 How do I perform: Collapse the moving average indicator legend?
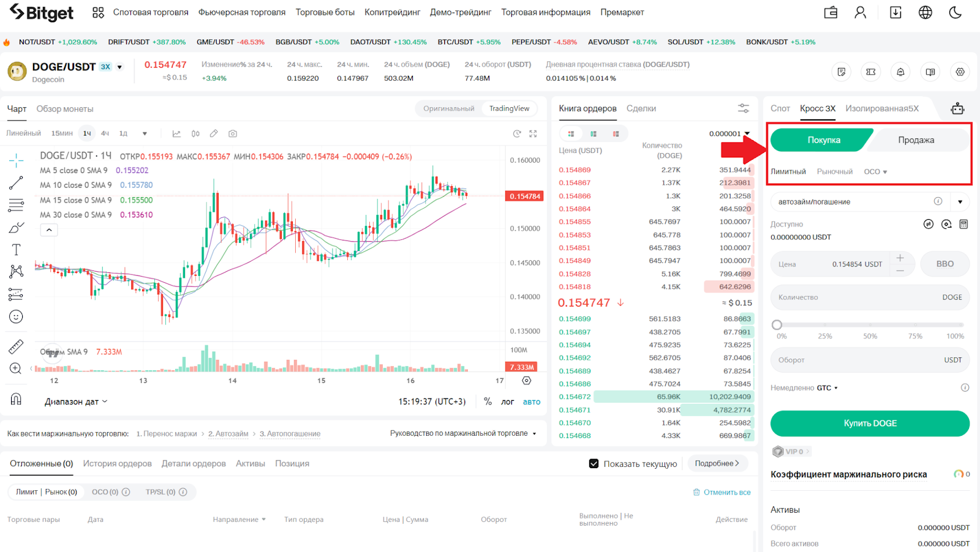coord(49,230)
